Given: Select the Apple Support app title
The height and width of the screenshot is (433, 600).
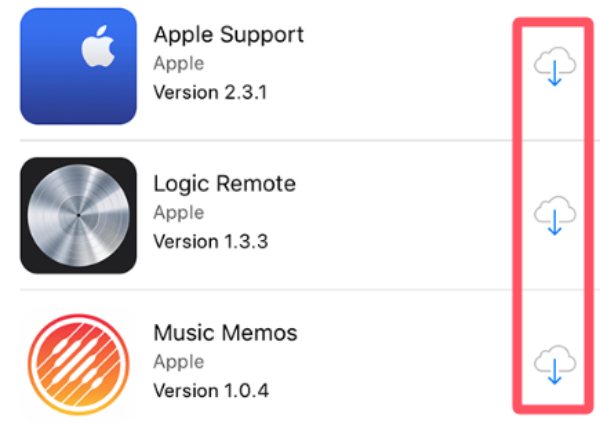Looking at the screenshot, I should [228, 36].
